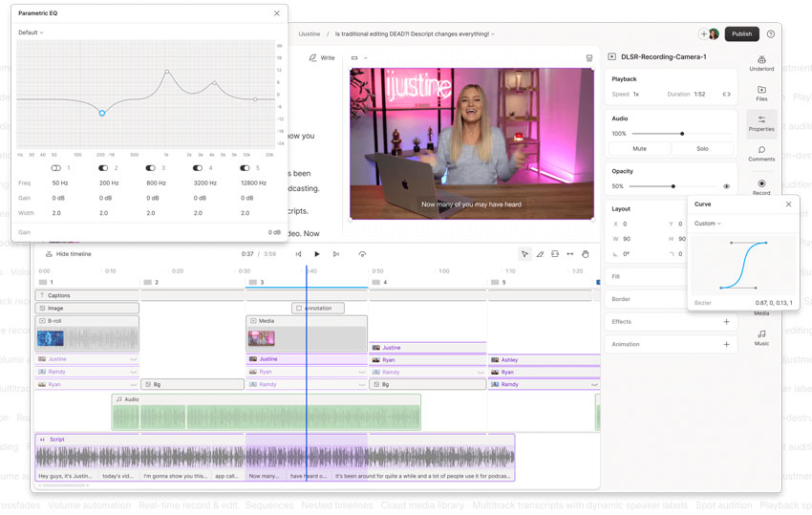
Task: Disable EQ band 3
Action: tap(150, 168)
